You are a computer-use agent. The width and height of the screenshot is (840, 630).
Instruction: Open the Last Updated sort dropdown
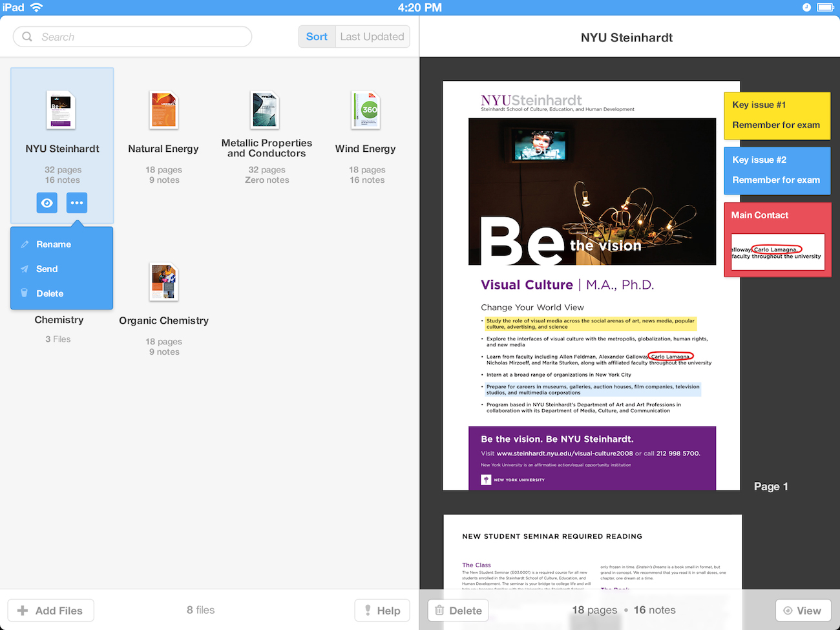[x=372, y=37]
